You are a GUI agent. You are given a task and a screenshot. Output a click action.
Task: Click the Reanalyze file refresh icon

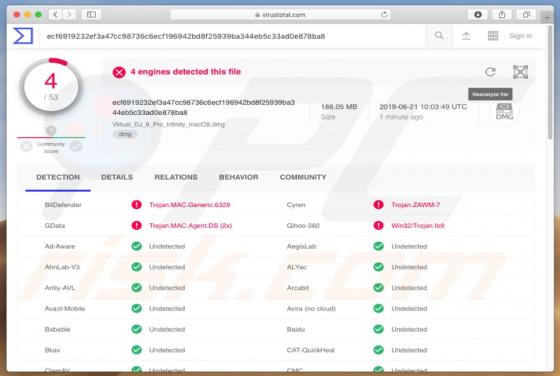click(x=490, y=72)
